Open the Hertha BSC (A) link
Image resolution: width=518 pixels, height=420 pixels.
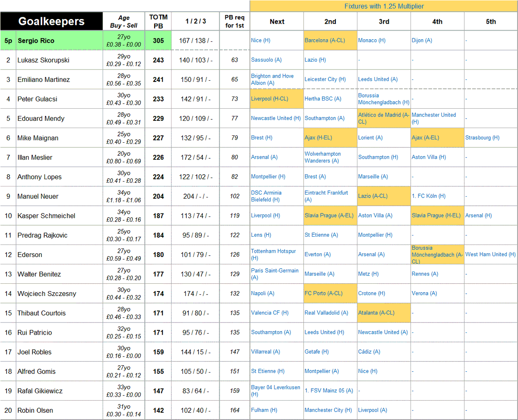click(x=323, y=99)
